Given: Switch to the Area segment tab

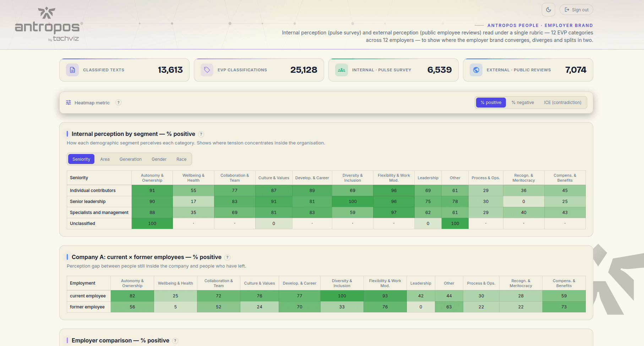Looking at the screenshot, I should 105,159.
